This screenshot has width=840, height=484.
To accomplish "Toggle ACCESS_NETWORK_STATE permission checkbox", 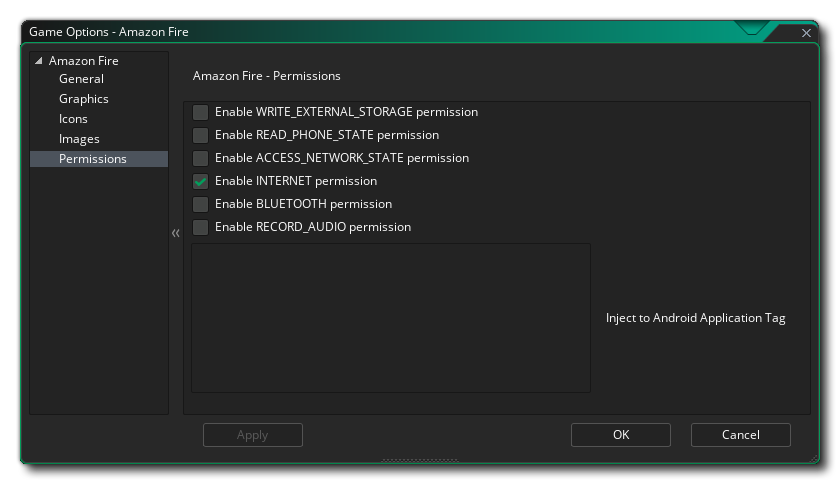I will tap(200, 158).
